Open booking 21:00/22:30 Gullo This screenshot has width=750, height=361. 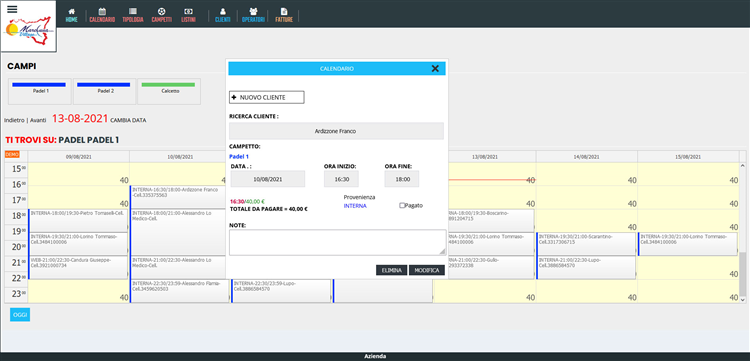coord(491,267)
